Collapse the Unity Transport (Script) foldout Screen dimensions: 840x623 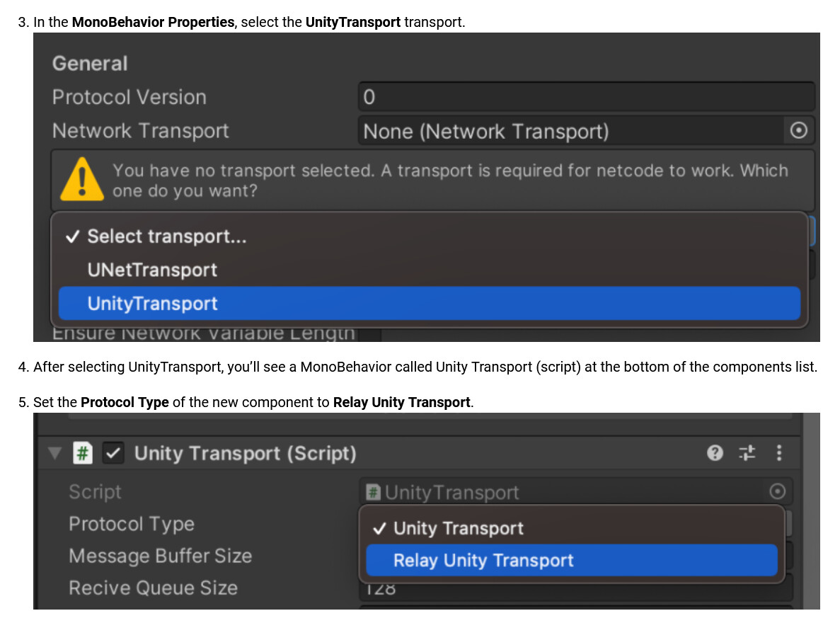pos(54,453)
